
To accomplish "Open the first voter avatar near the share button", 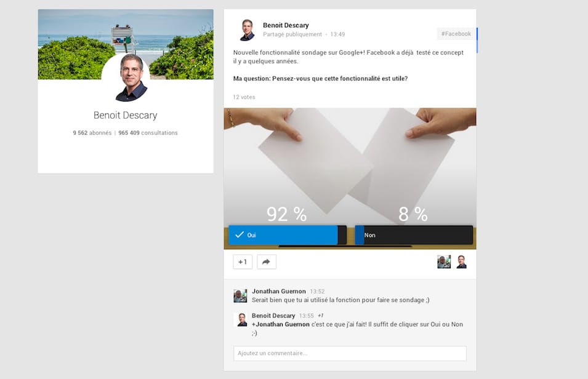I will 443,261.
